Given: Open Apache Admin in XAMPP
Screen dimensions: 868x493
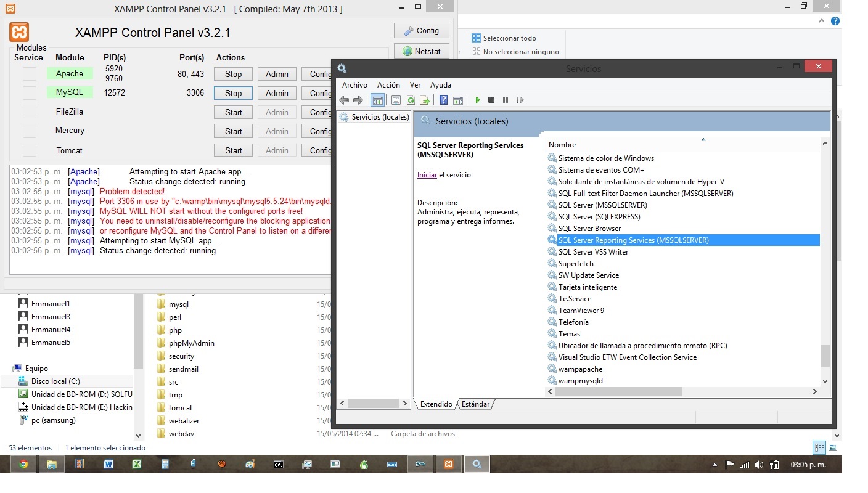Looking at the screenshot, I should click(277, 74).
